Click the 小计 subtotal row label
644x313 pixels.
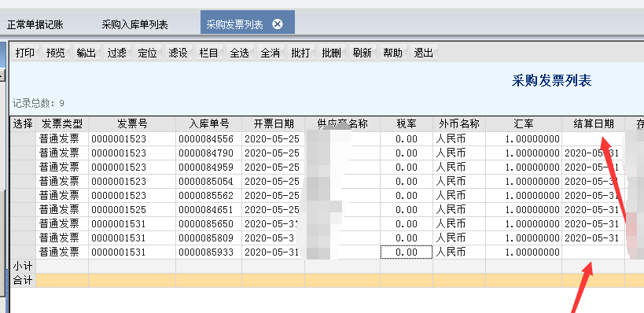point(23,267)
